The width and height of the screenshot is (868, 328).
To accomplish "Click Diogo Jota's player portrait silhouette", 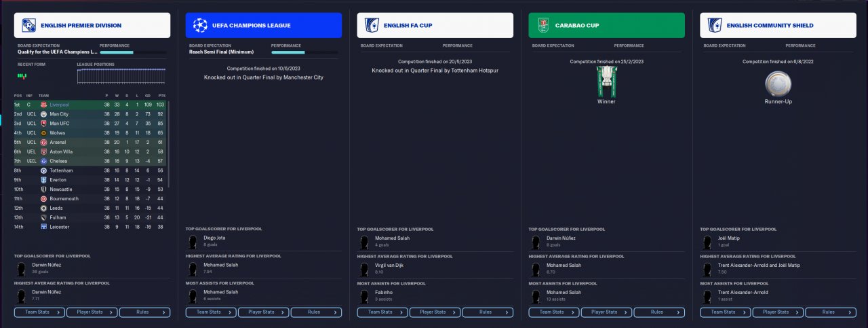I will pyautogui.click(x=193, y=241).
